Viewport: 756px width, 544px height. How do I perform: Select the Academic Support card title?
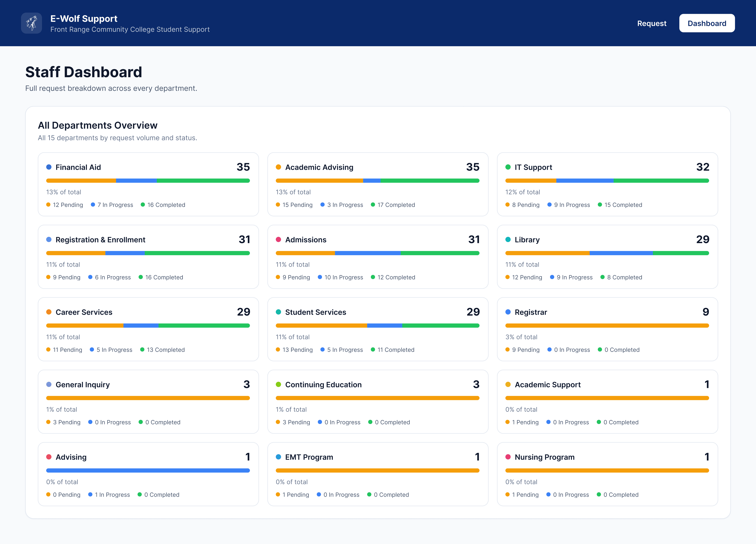(548, 385)
